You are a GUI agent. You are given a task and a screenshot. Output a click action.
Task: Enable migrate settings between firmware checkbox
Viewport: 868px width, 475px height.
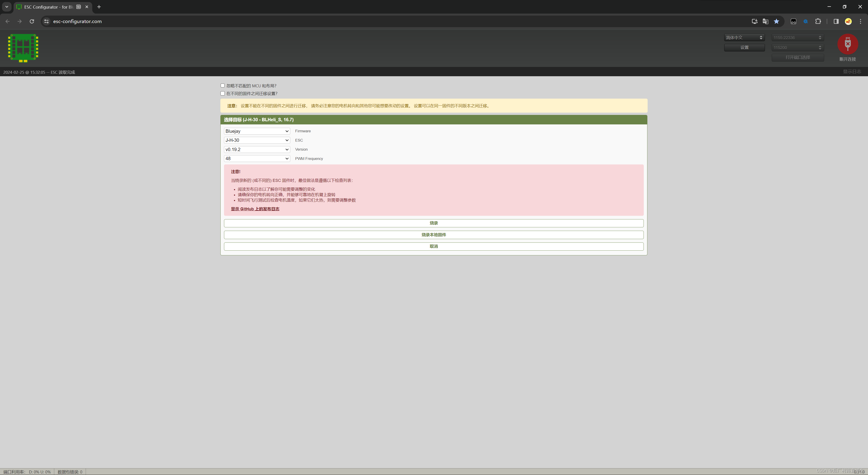click(x=222, y=93)
